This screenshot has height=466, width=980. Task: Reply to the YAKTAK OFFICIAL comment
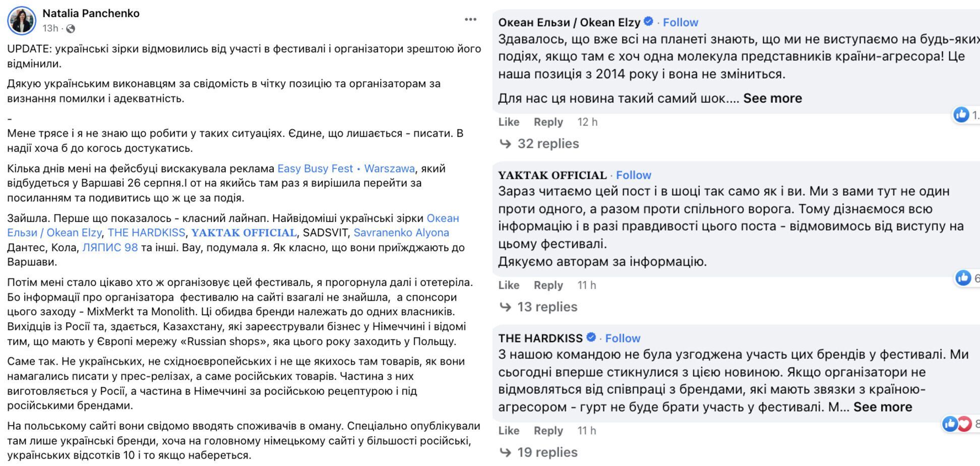[548, 285]
